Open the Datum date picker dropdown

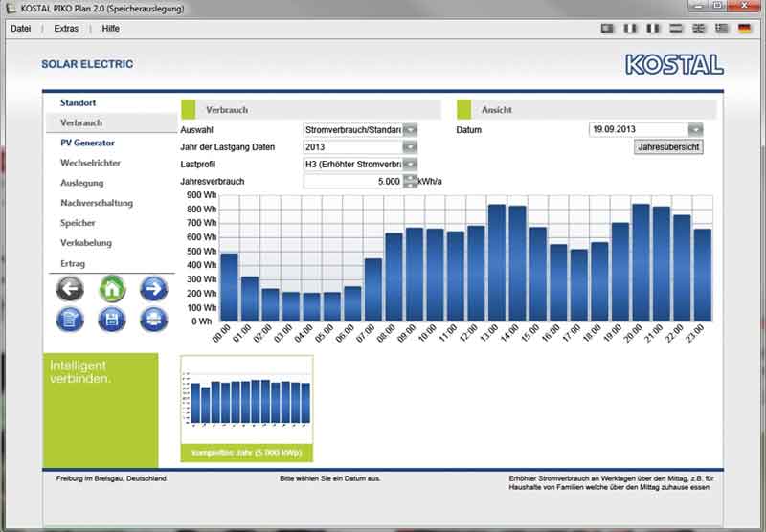696,130
